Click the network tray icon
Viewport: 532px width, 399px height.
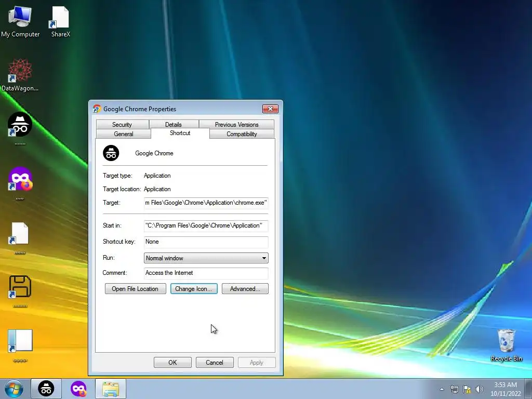tap(454, 389)
